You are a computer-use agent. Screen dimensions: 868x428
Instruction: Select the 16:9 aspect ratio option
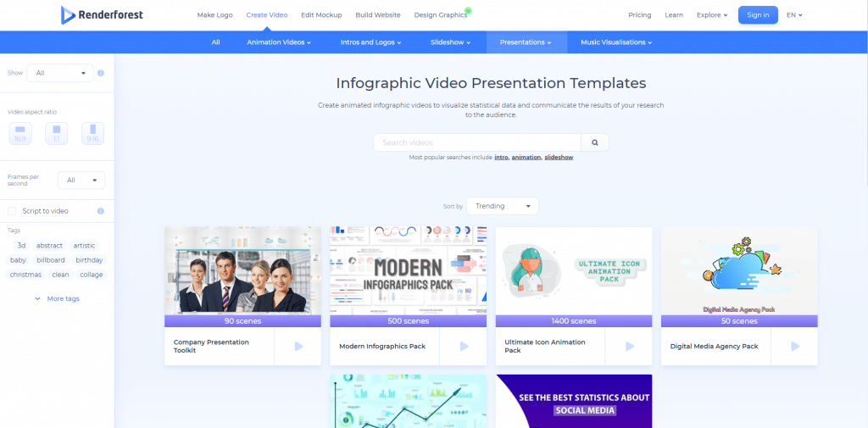tap(20, 133)
